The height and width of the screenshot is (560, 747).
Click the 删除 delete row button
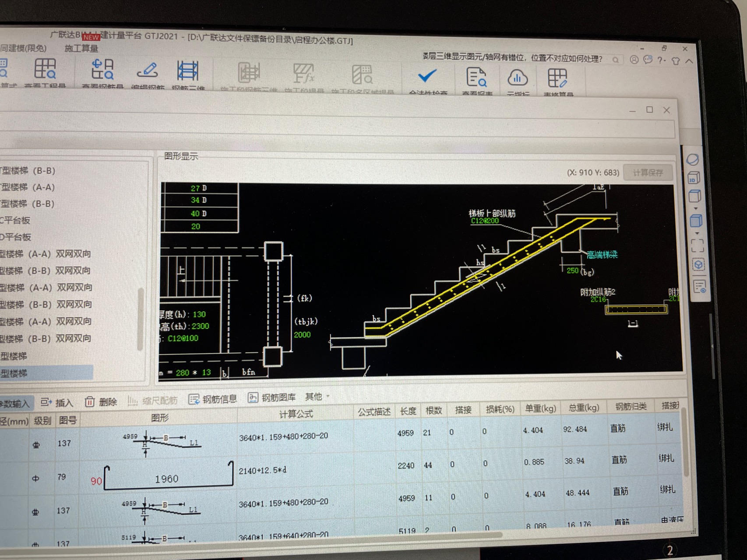[x=101, y=402]
